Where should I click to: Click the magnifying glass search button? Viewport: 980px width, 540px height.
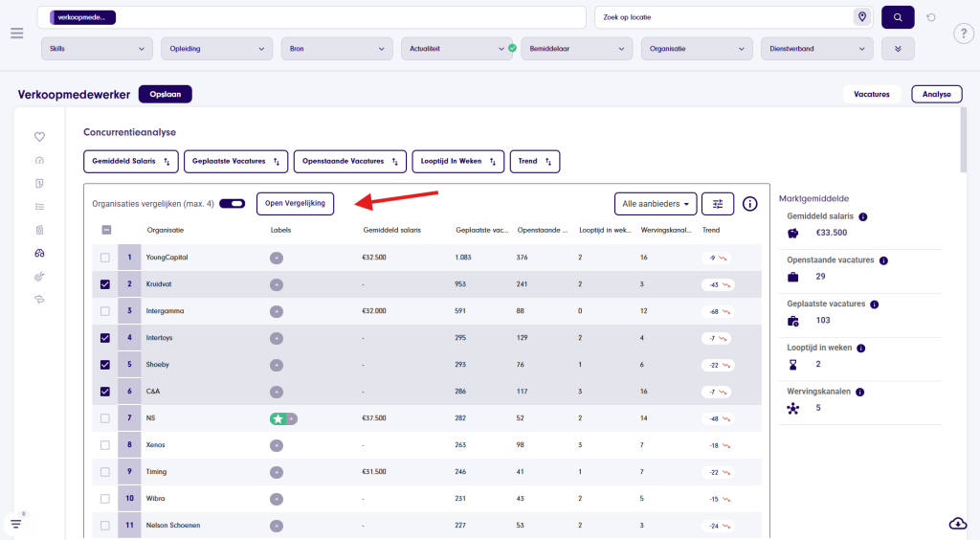pos(898,17)
